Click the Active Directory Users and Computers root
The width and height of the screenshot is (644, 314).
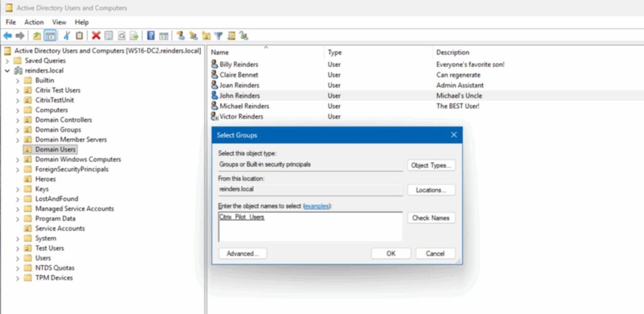(108, 50)
